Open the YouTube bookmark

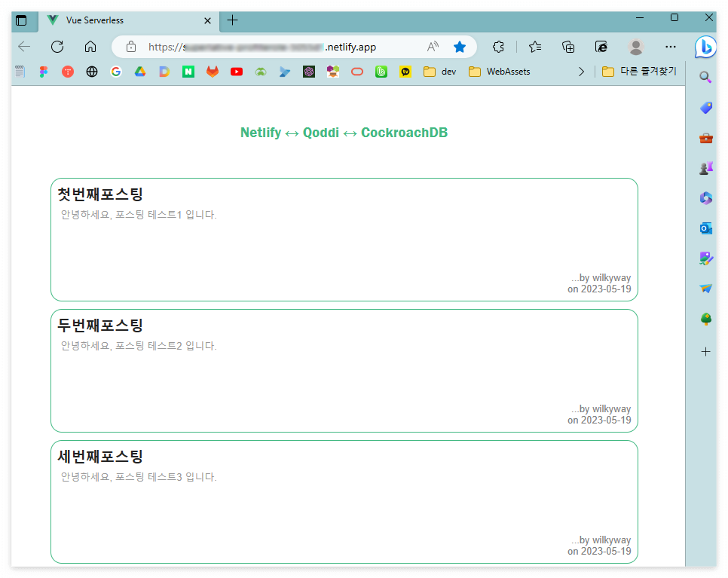point(237,72)
